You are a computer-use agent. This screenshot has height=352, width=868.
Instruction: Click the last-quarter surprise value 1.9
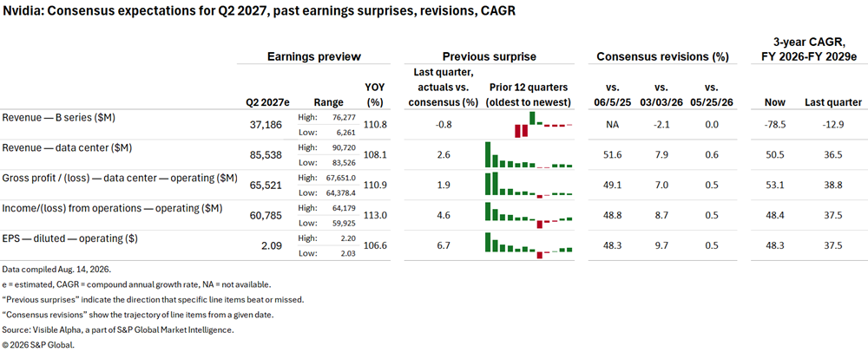(444, 186)
